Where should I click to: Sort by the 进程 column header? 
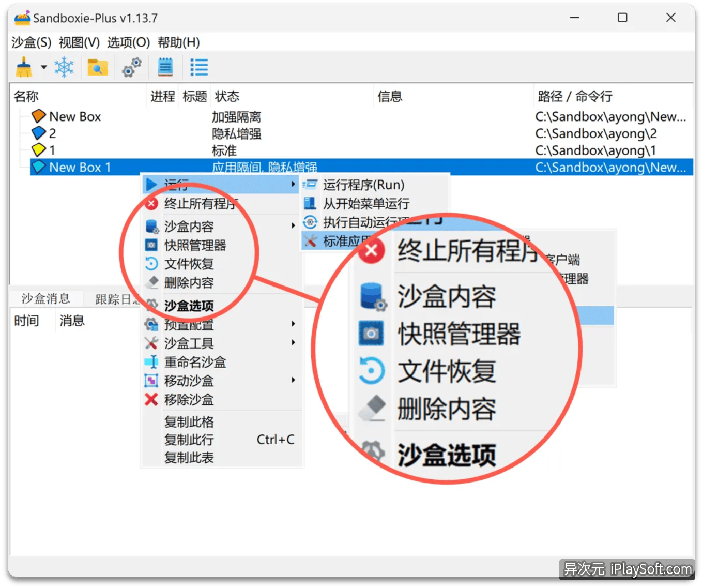point(163,96)
